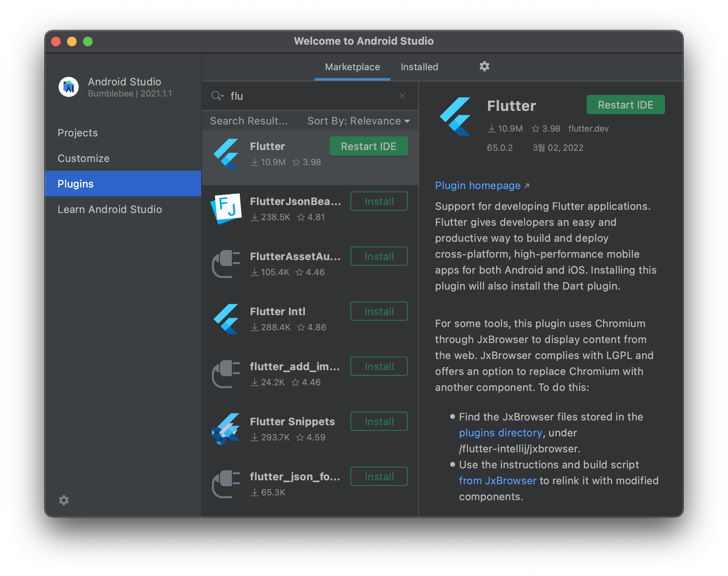Click the FlutterAssetAutoCompletion plug icon
728x576 pixels.
(226, 264)
